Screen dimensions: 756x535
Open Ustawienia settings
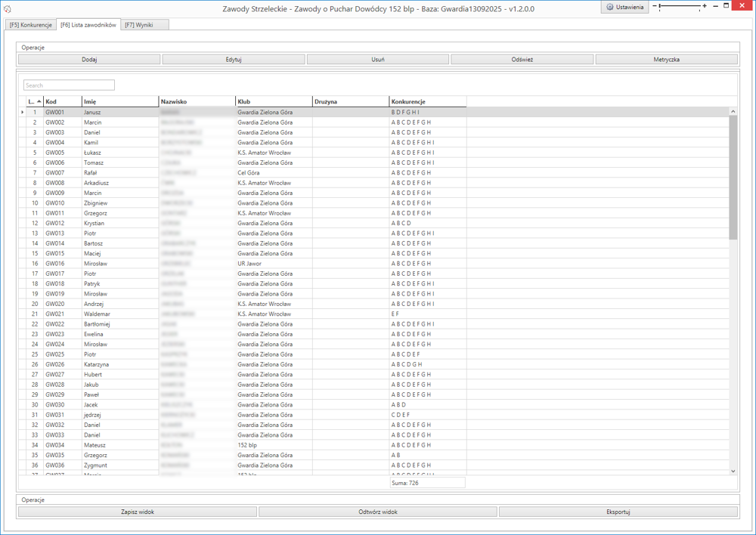click(625, 7)
